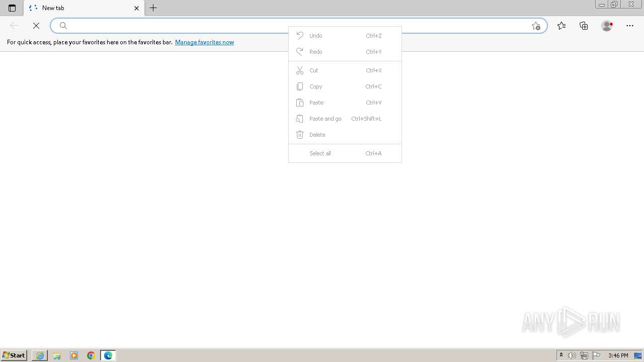Show hidden system tray icons
Screen dimensions: 644x362
tap(561, 355)
